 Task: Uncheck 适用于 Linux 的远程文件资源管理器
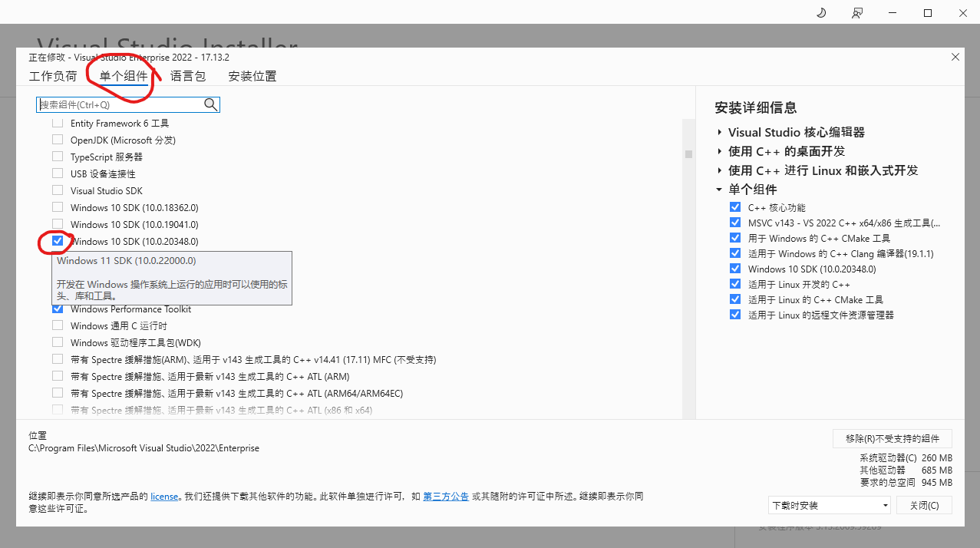[736, 315]
